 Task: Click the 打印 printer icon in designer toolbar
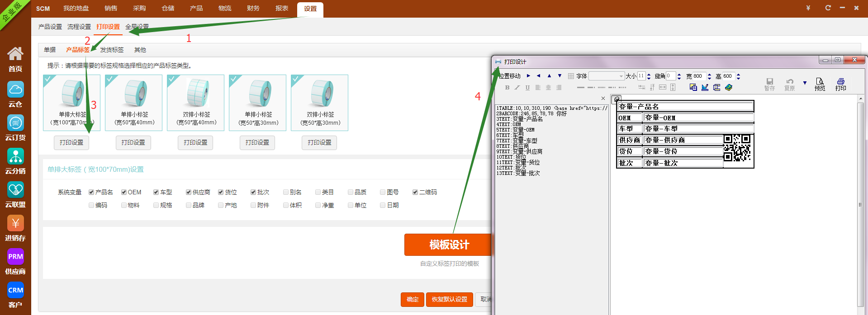840,84
